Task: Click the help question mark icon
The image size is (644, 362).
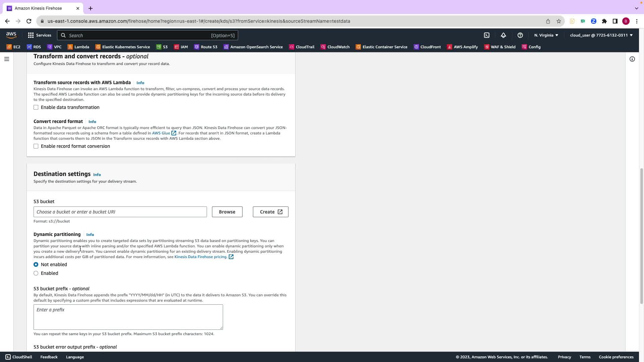Action: (520, 35)
